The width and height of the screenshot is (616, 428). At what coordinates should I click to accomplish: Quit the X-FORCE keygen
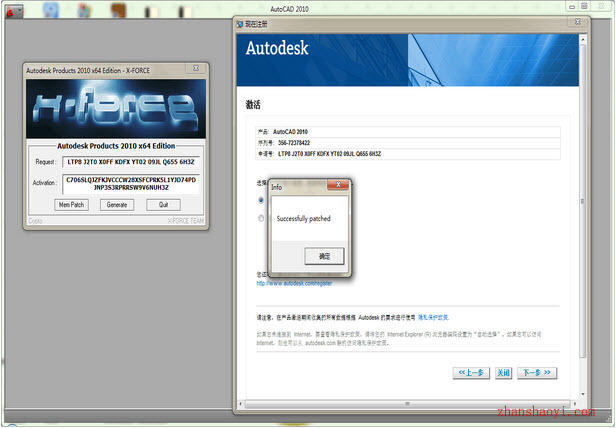(x=163, y=204)
